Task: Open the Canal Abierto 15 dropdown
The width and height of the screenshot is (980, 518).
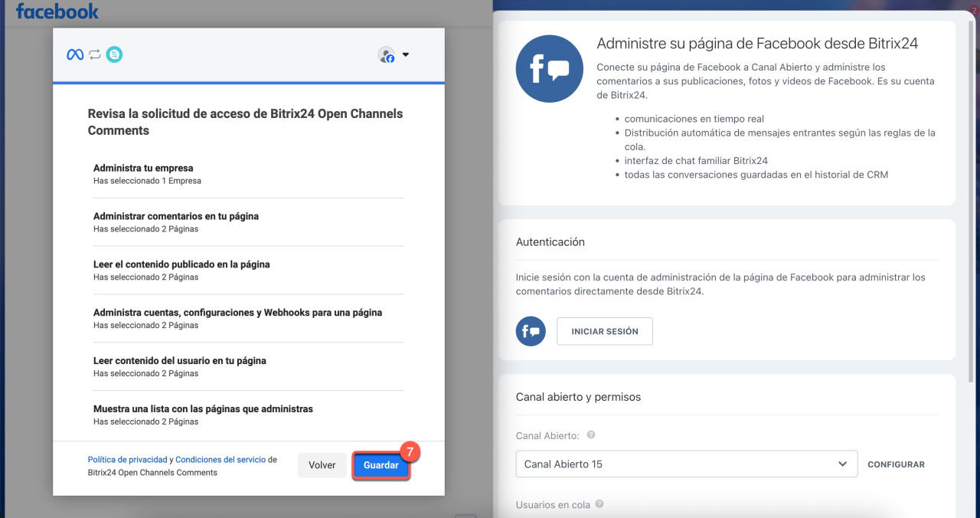Action: click(687, 464)
